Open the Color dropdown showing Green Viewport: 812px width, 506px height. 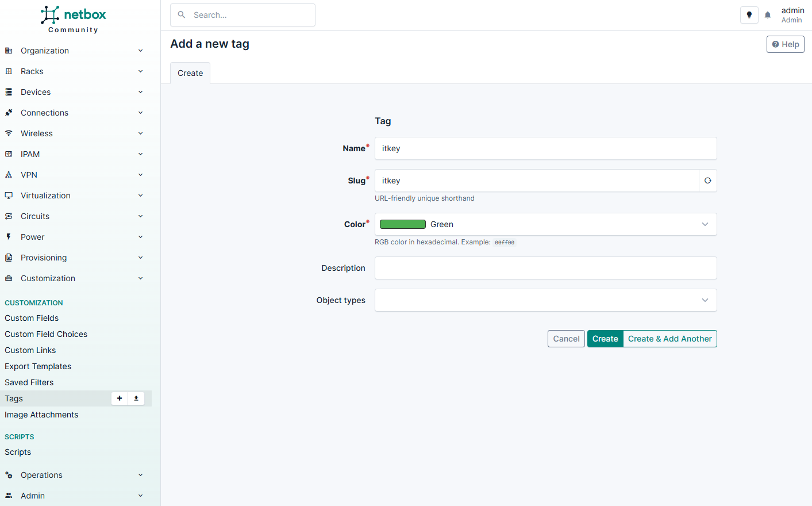[x=545, y=224]
